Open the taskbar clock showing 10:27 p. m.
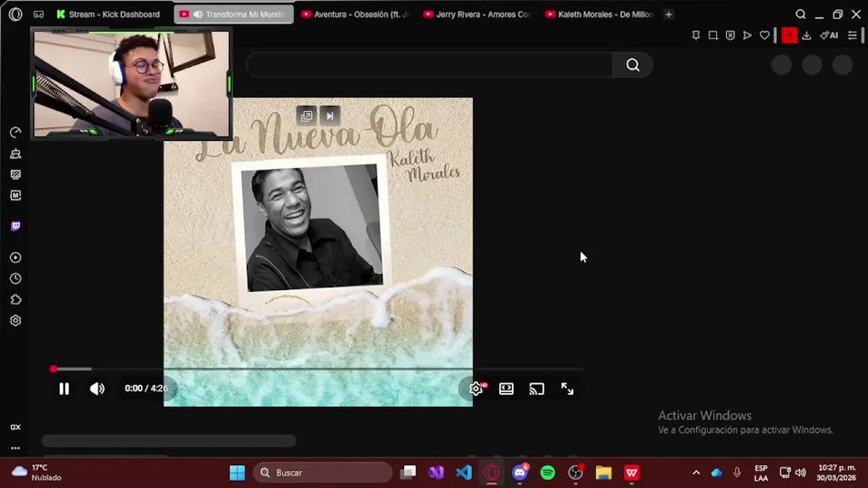This screenshot has height=488, width=868. pos(836,472)
